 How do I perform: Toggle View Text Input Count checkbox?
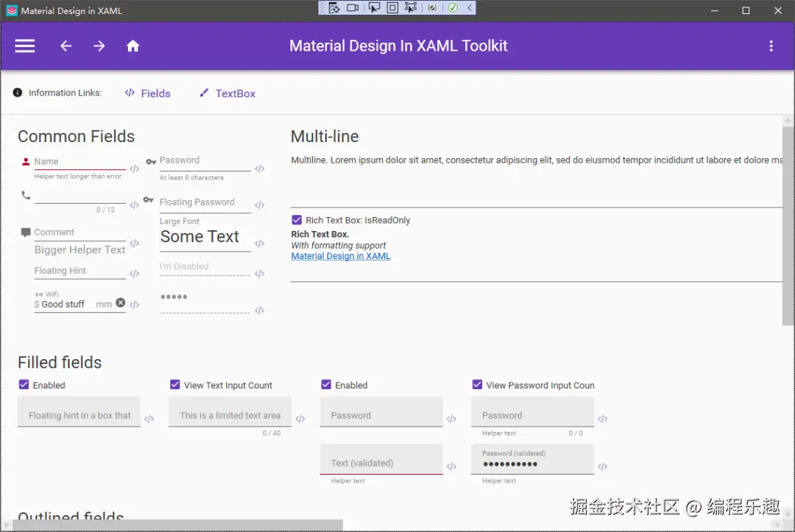(175, 385)
